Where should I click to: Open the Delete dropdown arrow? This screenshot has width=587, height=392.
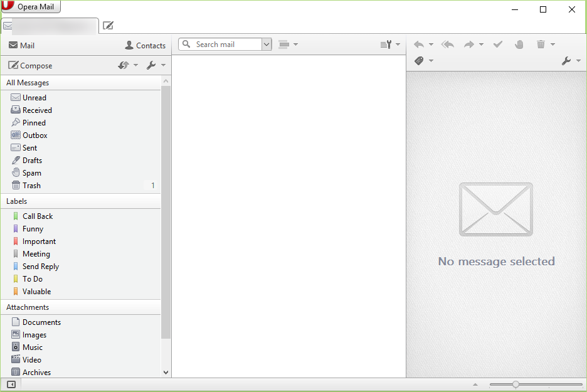pyautogui.click(x=553, y=45)
